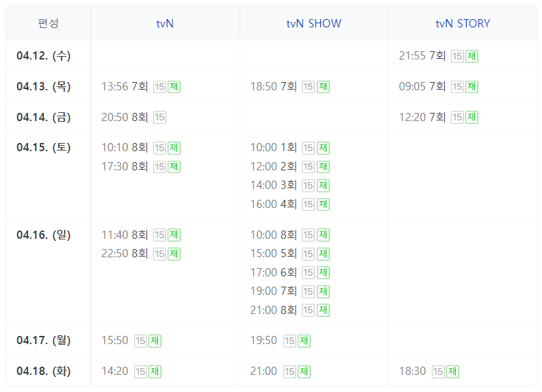Click the 16:00 4회 entry

274,205
